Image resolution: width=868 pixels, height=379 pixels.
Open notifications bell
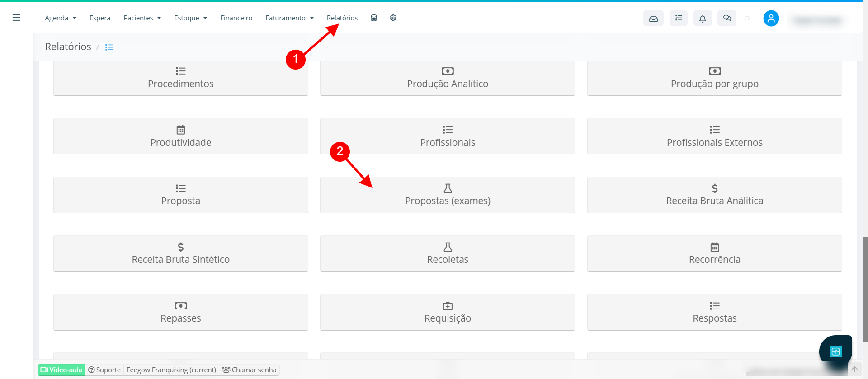pyautogui.click(x=703, y=18)
